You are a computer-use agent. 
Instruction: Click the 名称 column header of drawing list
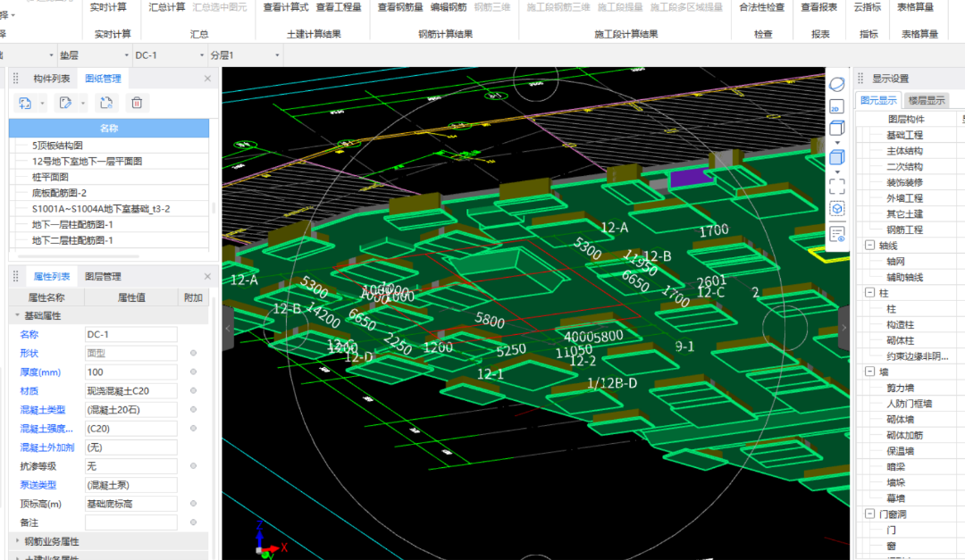click(x=109, y=128)
